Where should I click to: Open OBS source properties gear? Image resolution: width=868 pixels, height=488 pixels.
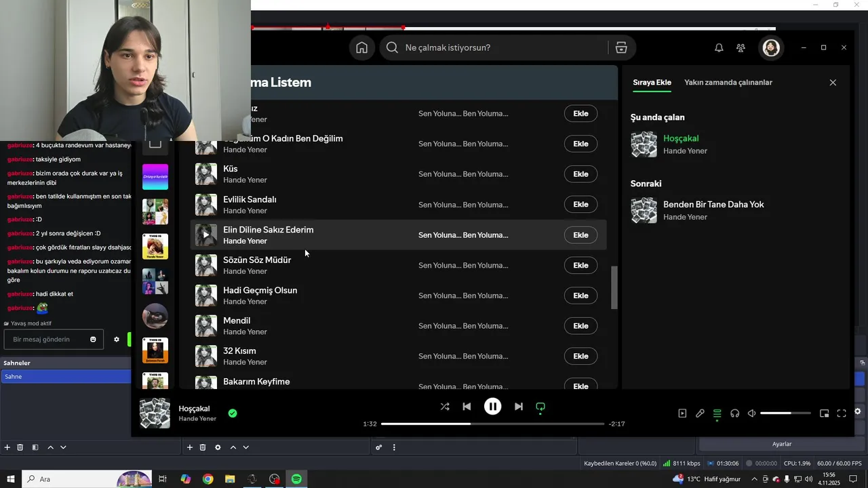point(218,447)
